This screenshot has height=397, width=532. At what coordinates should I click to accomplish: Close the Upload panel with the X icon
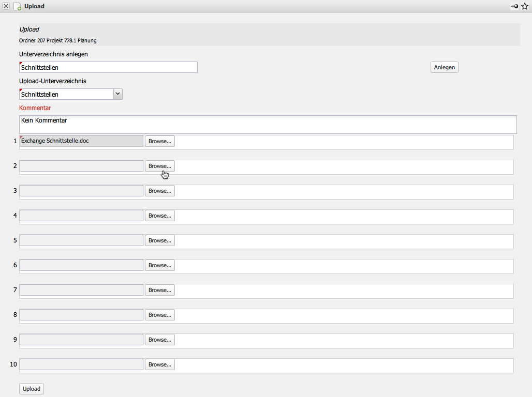(x=6, y=6)
